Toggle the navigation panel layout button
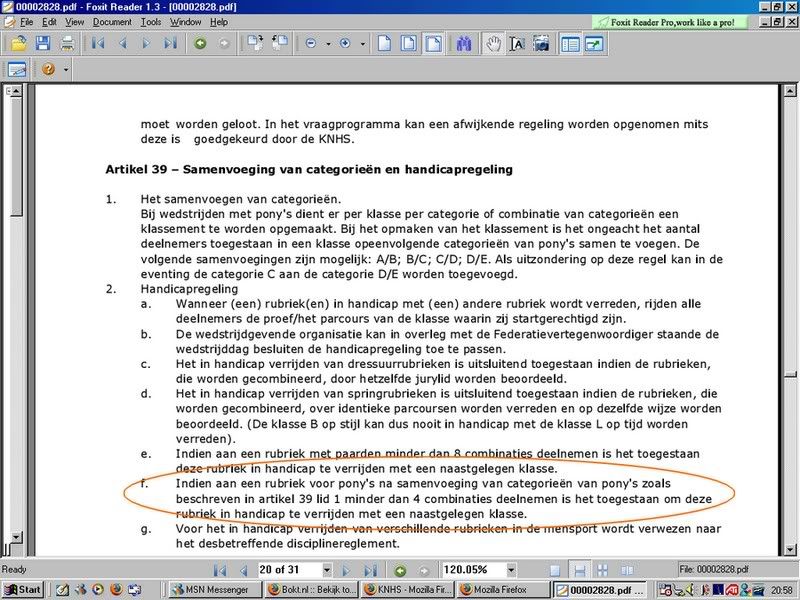This screenshot has height=600, width=800. 570,43
